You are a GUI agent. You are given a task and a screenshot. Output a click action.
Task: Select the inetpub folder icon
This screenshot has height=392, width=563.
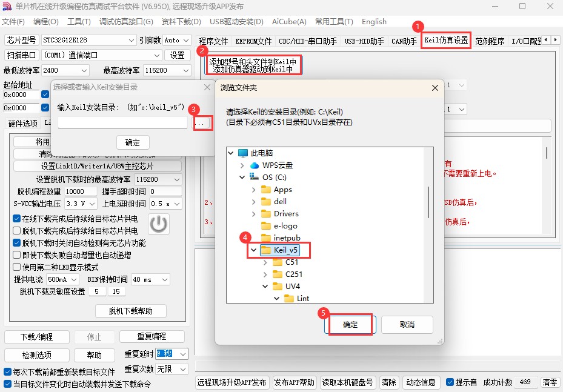point(266,238)
